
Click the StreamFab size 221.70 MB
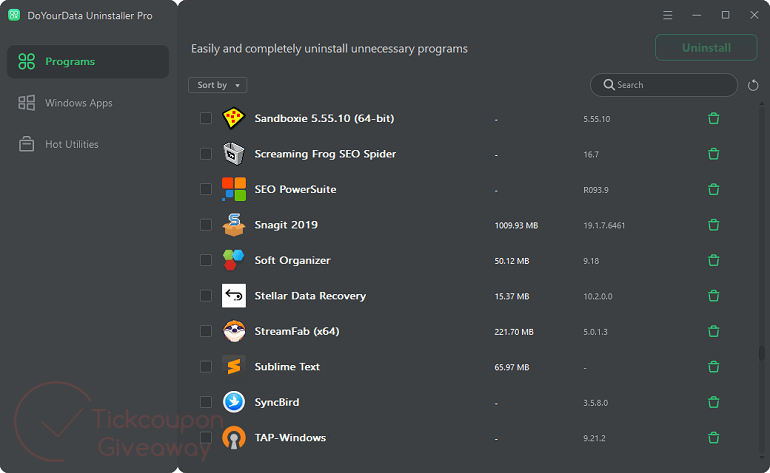click(x=514, y=332)
